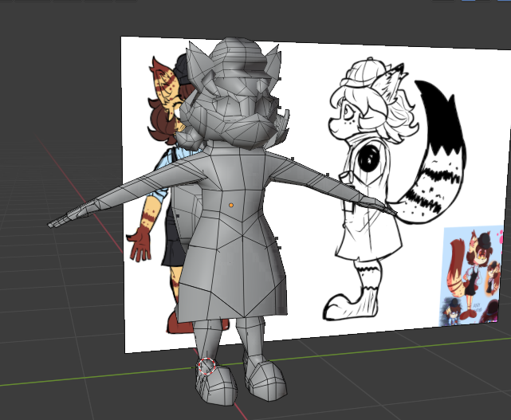
Task: Click the red-white 3D cursor at the ankle
Action: pos(207,366)
